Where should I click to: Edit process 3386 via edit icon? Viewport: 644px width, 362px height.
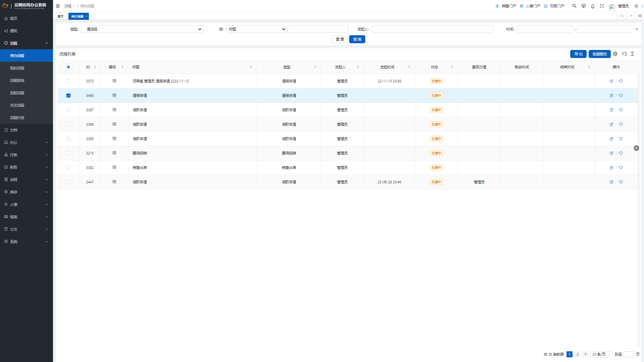point(611,124)
